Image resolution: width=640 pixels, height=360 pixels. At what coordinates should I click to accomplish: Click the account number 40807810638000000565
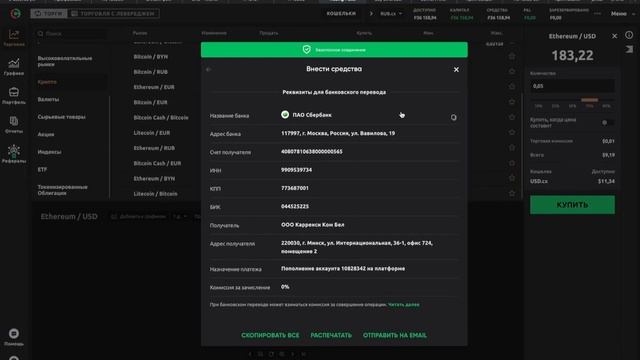[x=311, y=151]
